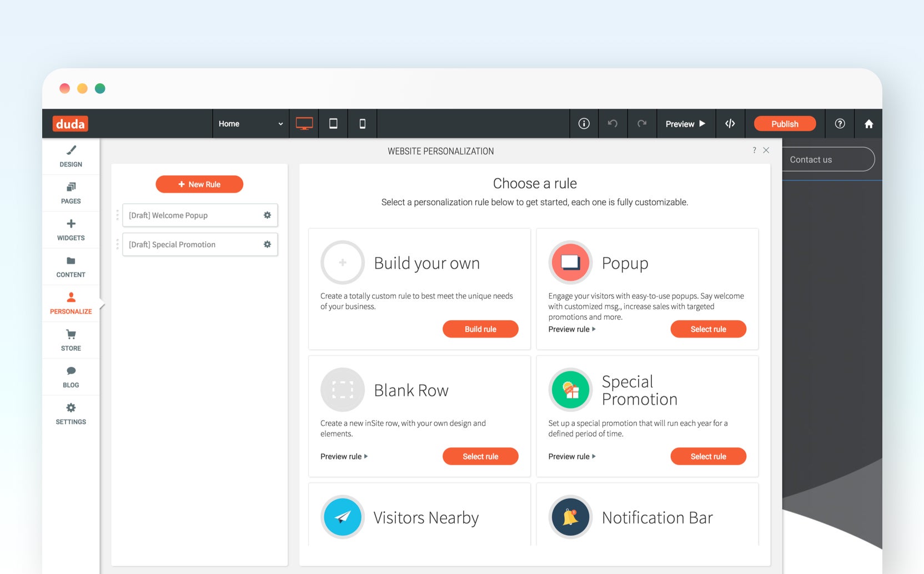Click the Build your own heading

coord(427,263)
